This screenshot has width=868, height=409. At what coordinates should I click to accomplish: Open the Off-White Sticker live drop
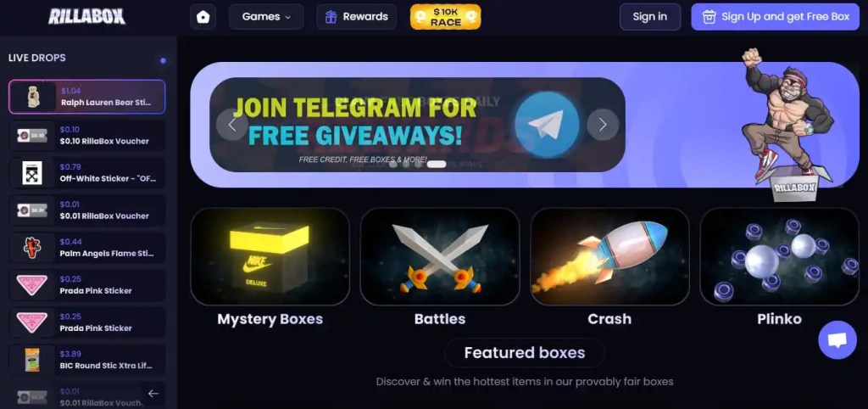tap(87, 173)
